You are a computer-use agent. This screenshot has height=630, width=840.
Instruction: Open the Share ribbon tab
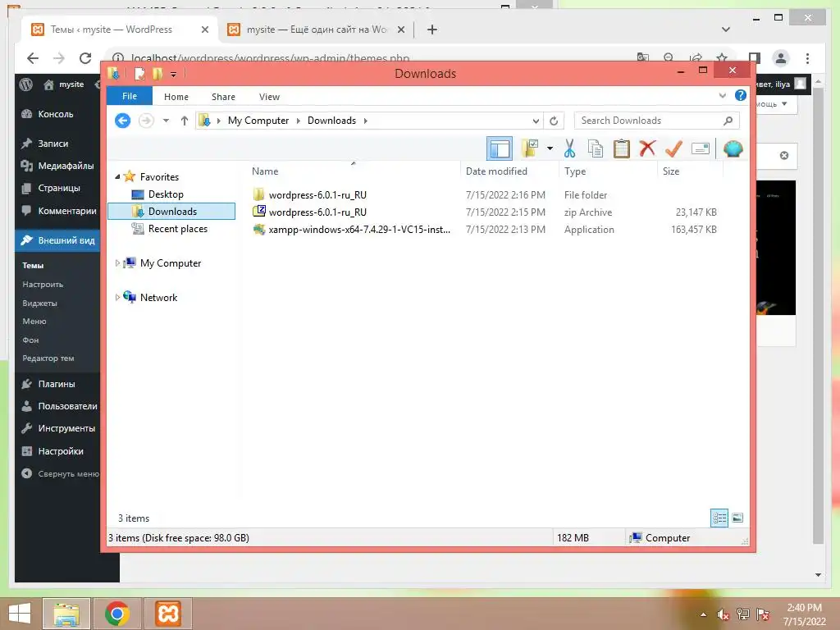[x=223, y=97]
